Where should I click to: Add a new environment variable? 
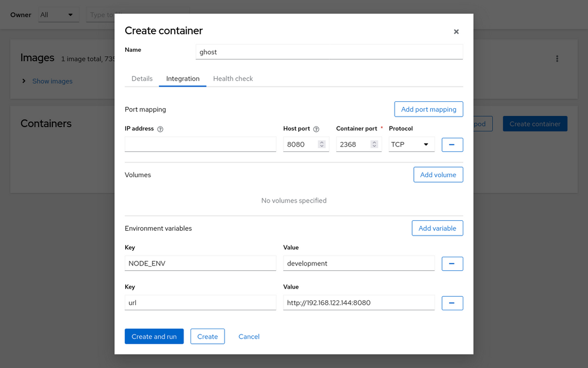(x=437, y=228)
